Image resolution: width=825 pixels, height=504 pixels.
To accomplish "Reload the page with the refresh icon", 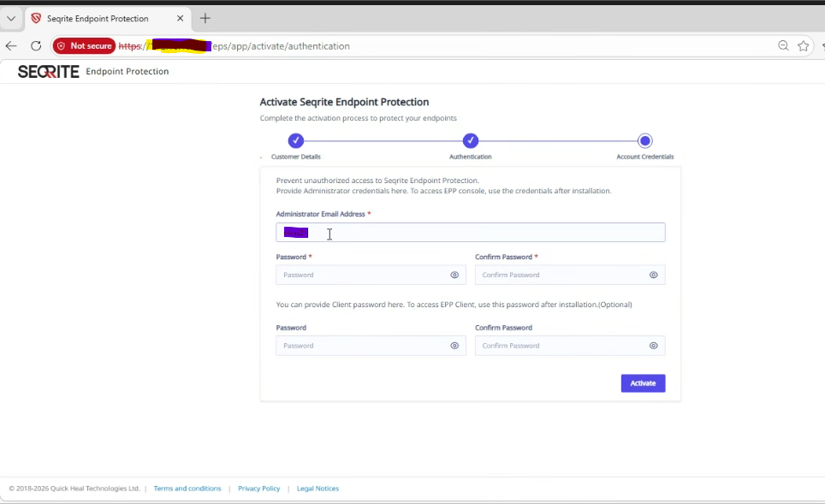I will (x=35, y=46).
